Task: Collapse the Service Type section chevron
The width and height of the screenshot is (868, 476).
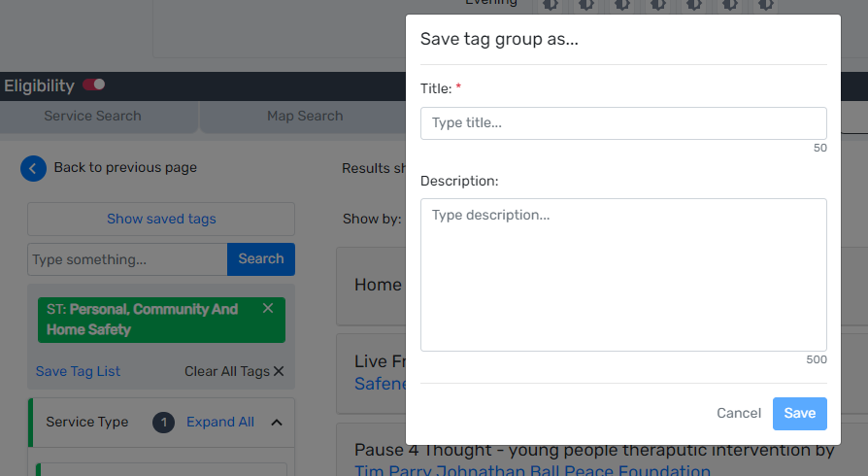Action: pos(277,422)
